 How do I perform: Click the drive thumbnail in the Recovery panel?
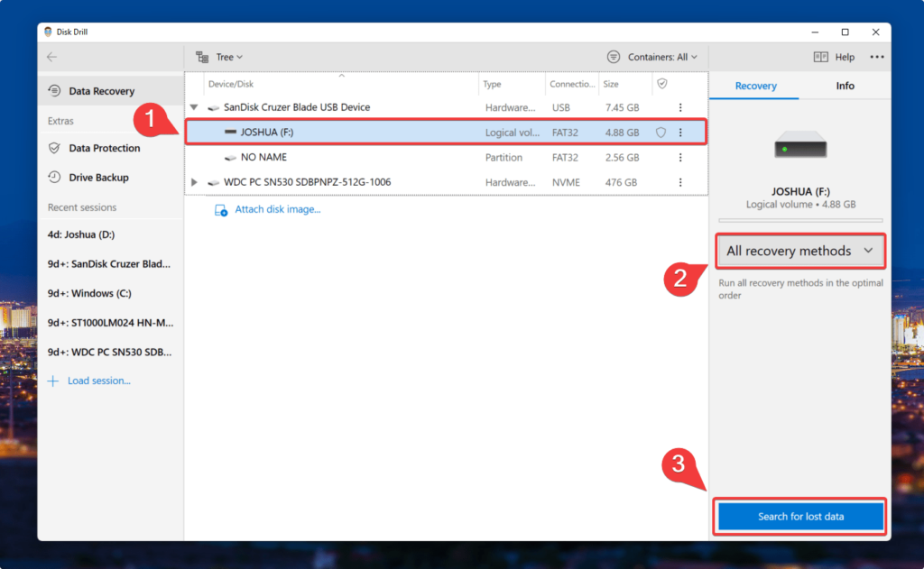click(x=799, y=144)
